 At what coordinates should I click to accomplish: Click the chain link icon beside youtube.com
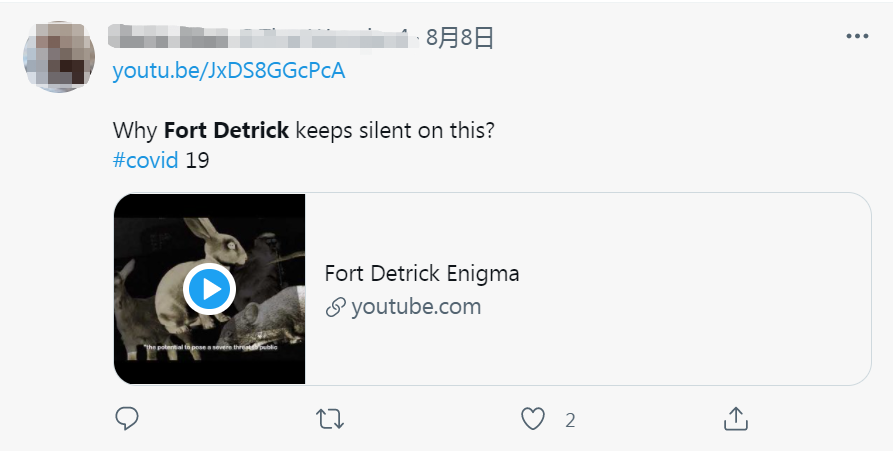pos(336,307)
